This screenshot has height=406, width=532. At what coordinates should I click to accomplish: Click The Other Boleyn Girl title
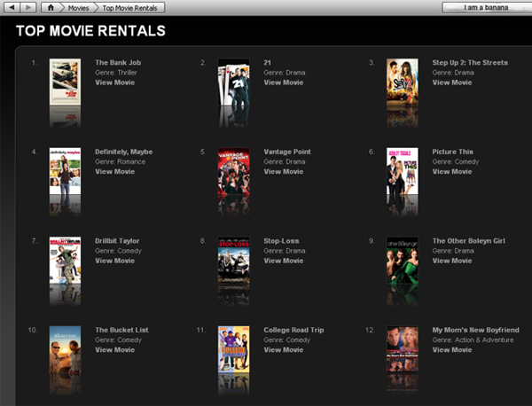pos(468,241)
